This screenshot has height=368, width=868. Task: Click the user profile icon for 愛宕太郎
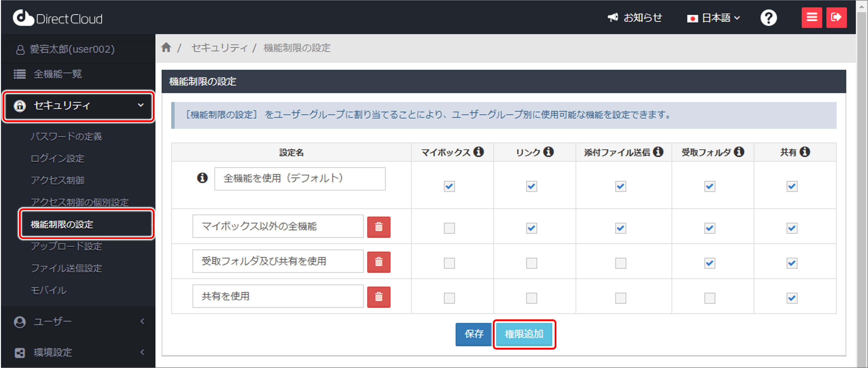(x=20, y=50)
